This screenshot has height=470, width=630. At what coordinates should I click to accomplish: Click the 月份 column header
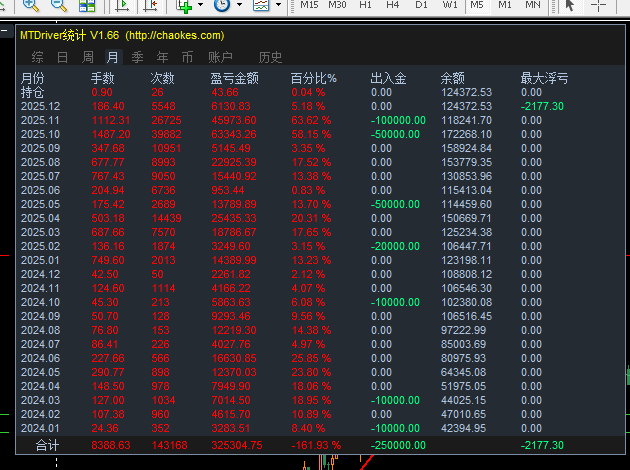click(x=33, y=78)
